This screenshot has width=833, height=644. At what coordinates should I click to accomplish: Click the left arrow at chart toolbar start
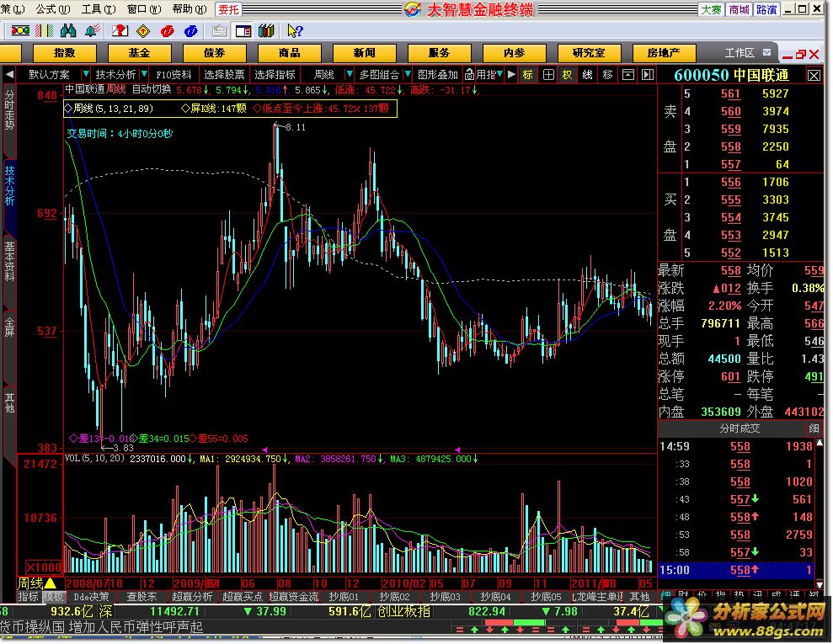9,74
